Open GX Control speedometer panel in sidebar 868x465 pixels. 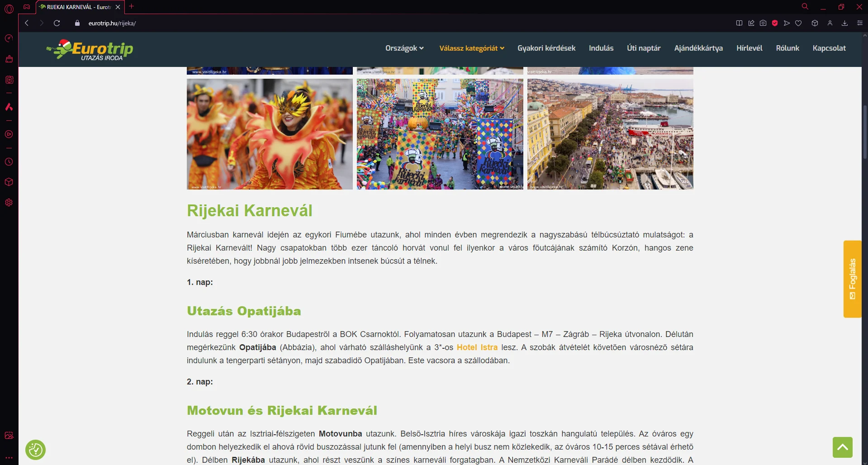point(9,38)
